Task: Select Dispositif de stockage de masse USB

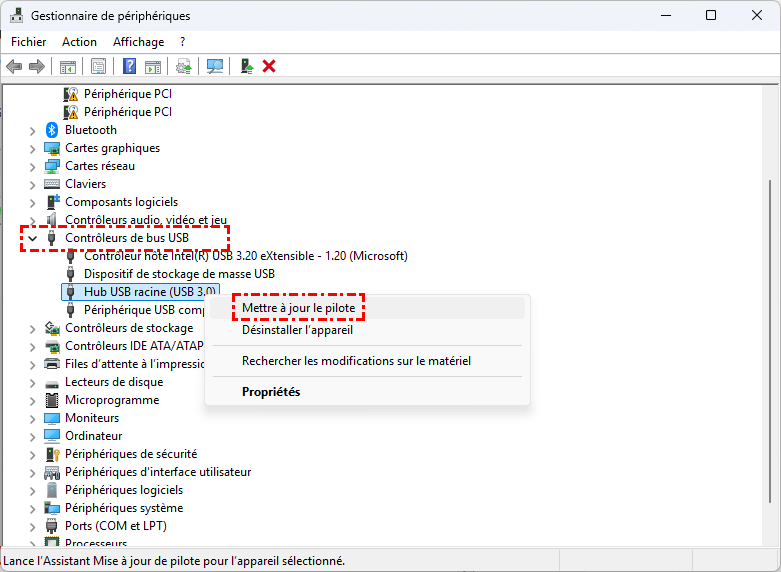Action: [178, 274]
